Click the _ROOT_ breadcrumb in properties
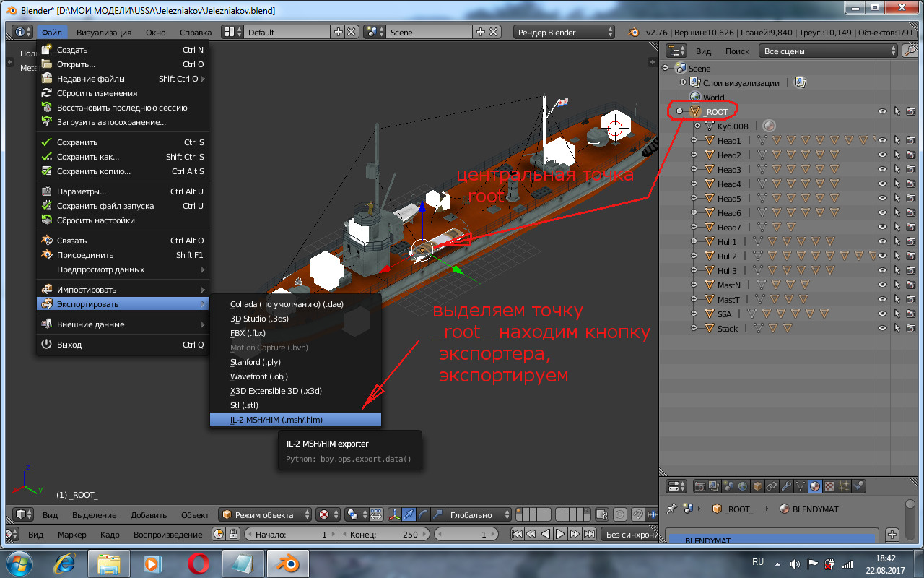The height and width of the screenshot is (578, 924). (x=732, y=509)
